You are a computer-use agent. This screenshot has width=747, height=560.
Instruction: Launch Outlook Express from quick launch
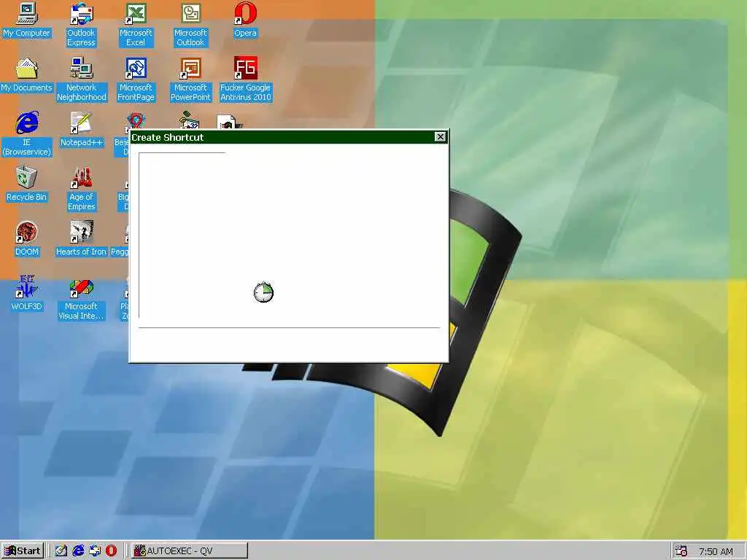pyautogui.click(x=95, y=551)
